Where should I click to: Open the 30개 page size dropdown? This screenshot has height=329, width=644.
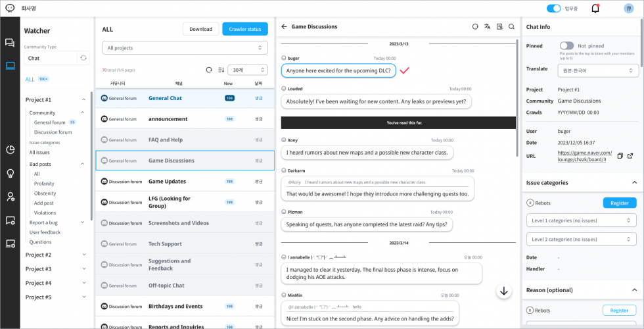tap(248, 70)
